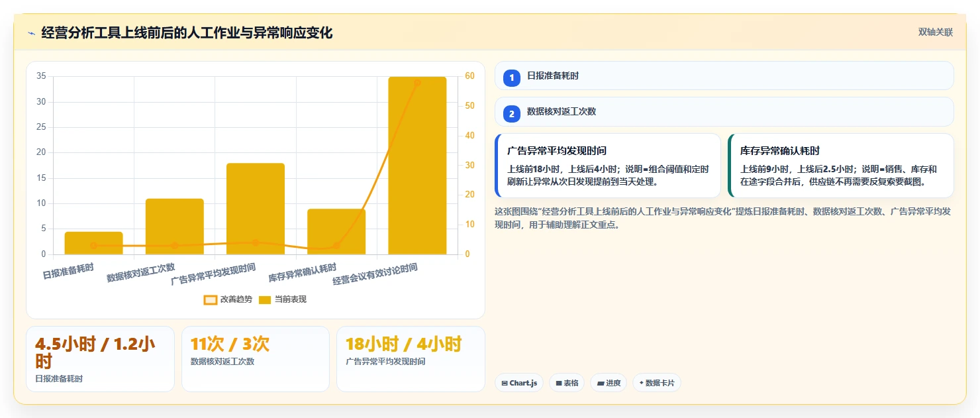Click the 库存异常确认耗时 bar
The width and height of the screenshot is (980, 418).
pyautogui.click(x=336, y=232)
